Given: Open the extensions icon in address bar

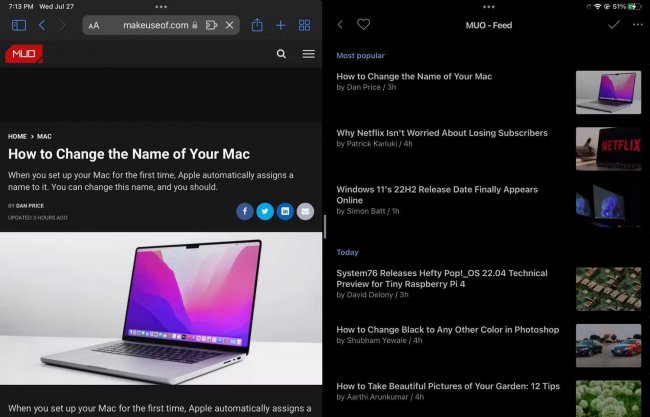Looking at the screenshot, I should (x=211, y=25).
